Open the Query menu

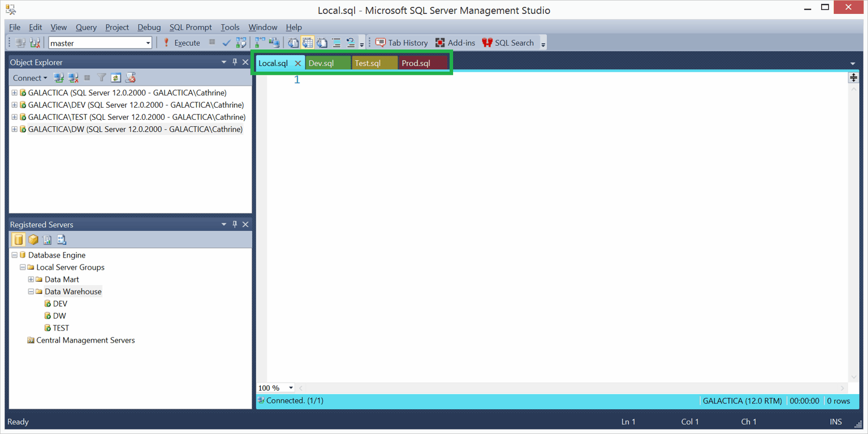tap(86, 27)
